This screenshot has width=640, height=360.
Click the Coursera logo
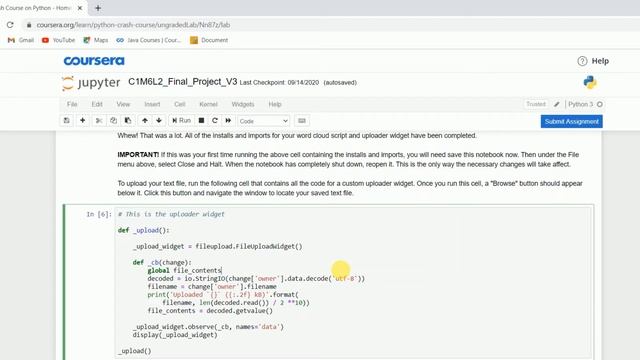[94, 61]
